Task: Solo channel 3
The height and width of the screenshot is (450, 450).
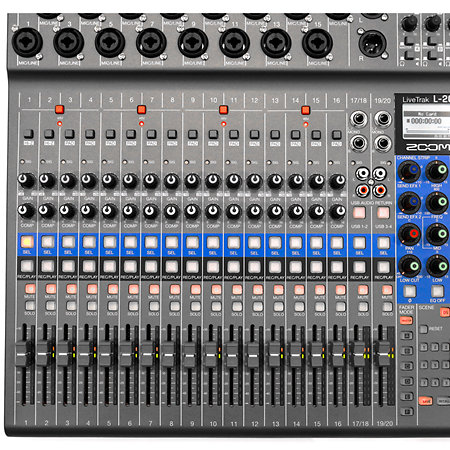Action: point(71,306)
